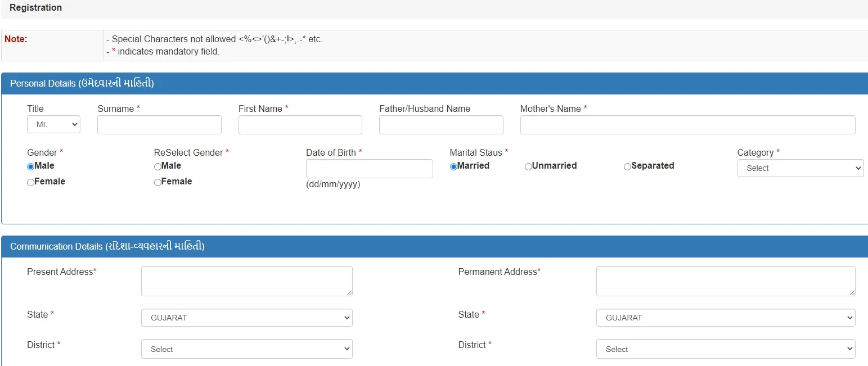Select Male under ReSelect Gender

point(158,166)
